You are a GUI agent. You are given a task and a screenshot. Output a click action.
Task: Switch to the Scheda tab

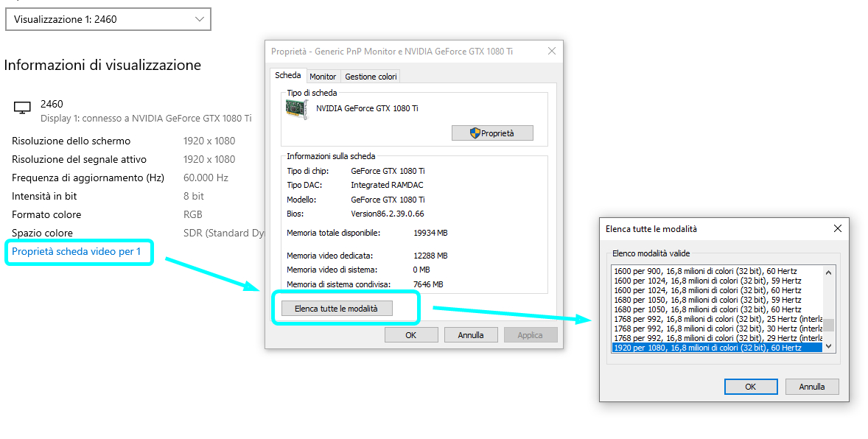click(x=288, y=75)
